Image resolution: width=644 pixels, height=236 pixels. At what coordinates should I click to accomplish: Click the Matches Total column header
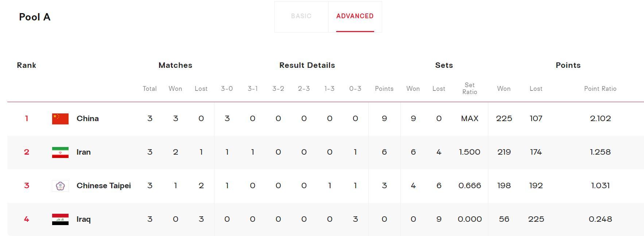(x=150, y=89)
